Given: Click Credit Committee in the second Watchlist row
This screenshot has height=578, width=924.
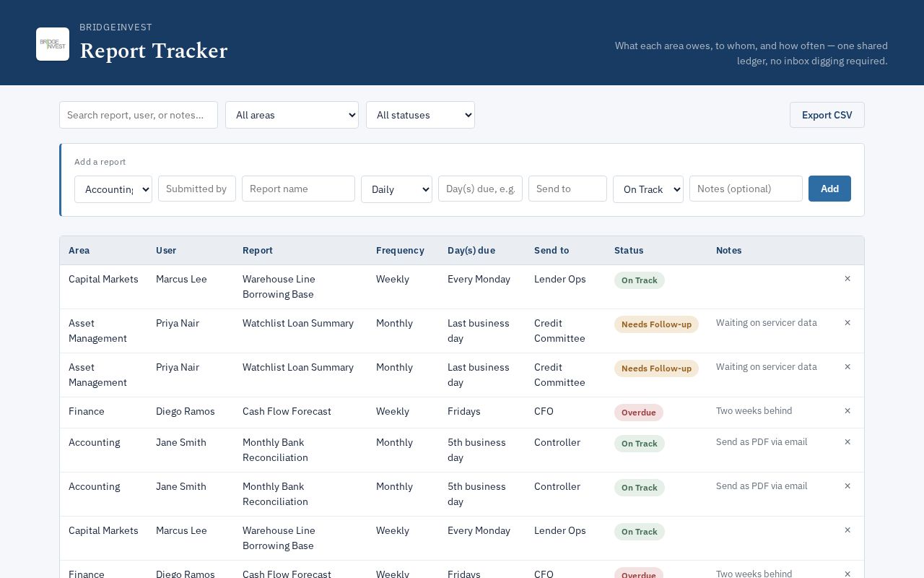Looking at the screenshot, I should pos(559,375).
